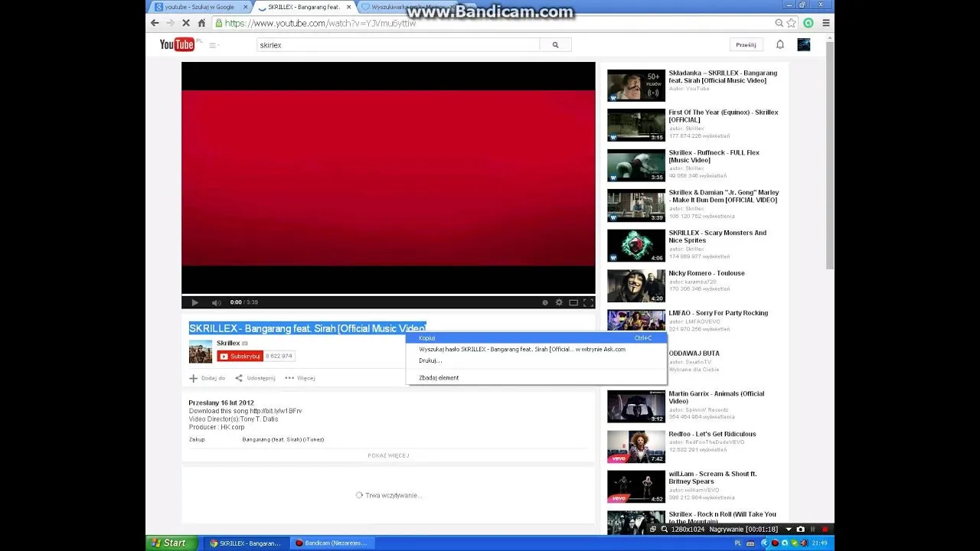This screenshot has width=980, height=551.
Task: Click the green extension icon in toolbar
Action: coord(808,23)
